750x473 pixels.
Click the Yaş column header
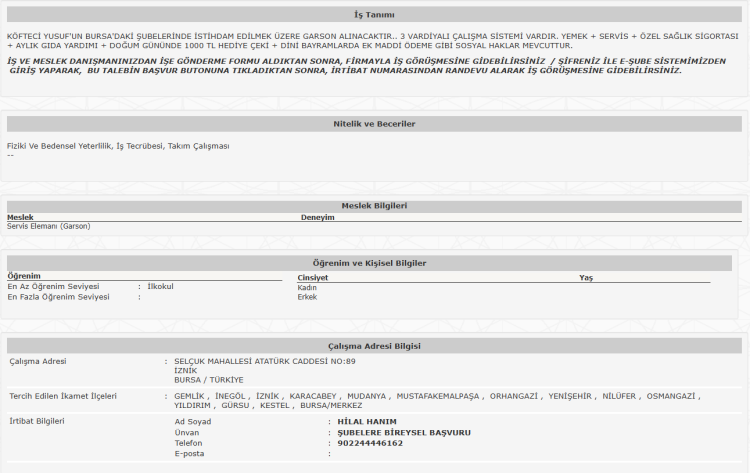585,277
